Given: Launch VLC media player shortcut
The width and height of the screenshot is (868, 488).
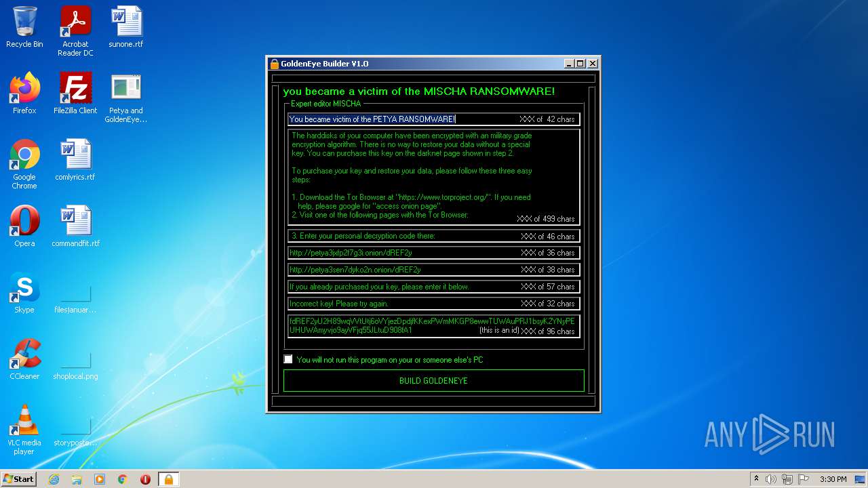Looking at the screenshot, I should (x=24, y=430).
